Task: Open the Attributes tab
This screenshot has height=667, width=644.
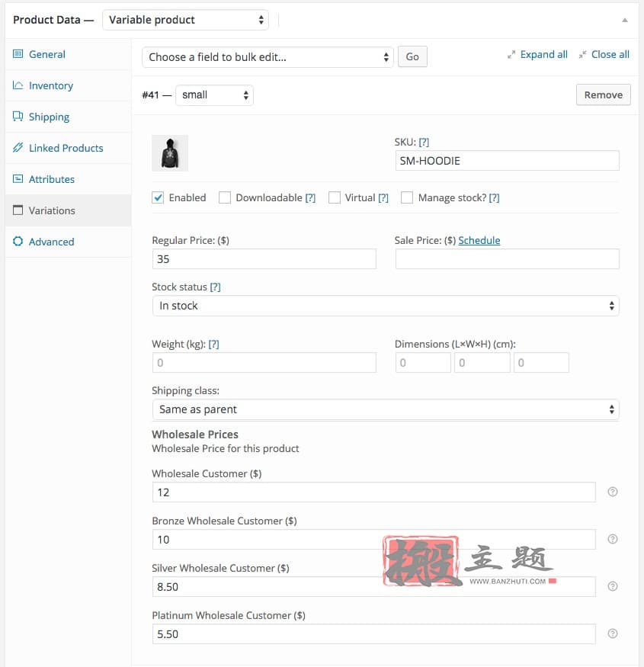Action: [68, 179]
